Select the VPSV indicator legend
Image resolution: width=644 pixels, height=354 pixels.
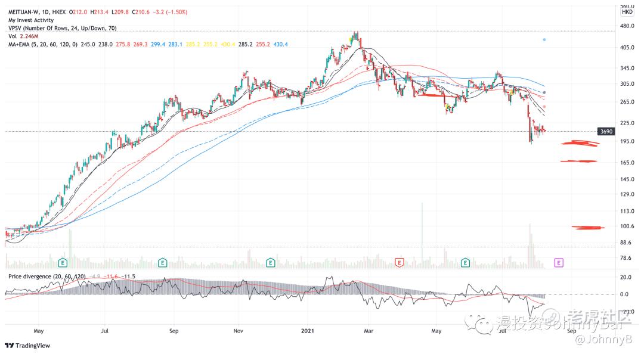pyautogui.click(x=63, y=29)
